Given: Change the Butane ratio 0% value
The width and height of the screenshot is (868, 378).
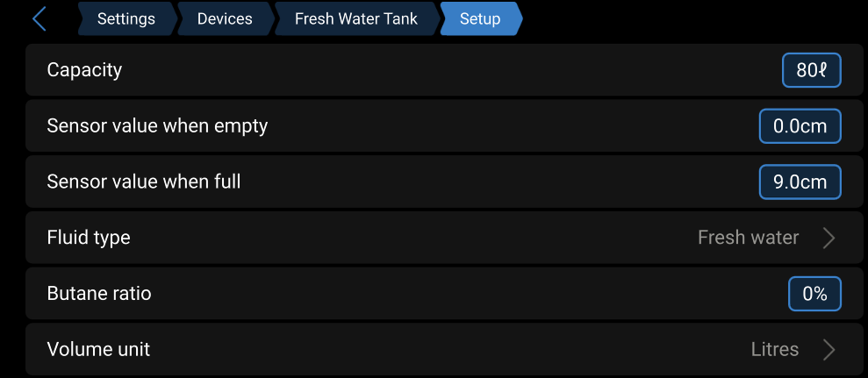Looking at the screenshot, I should (814, 294).
